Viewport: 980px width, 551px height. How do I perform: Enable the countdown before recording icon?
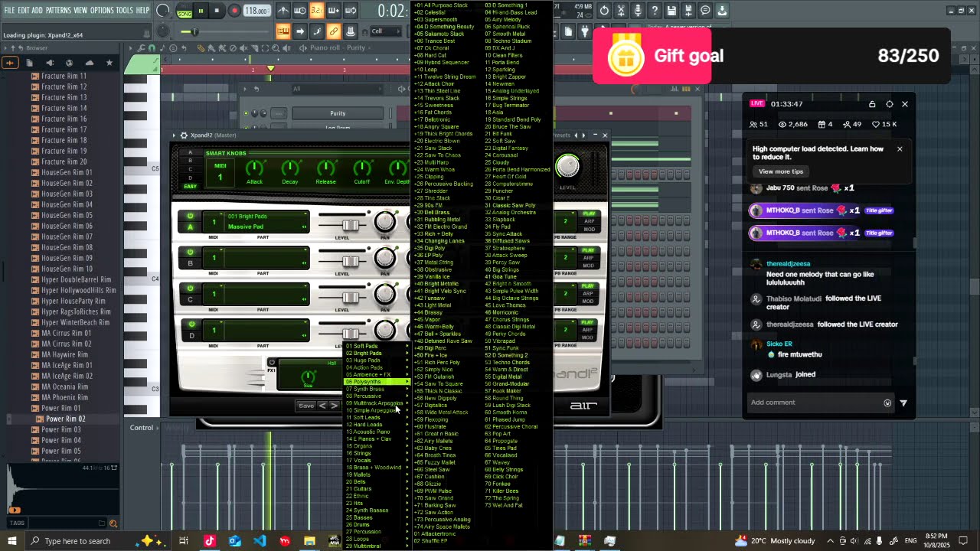click(316, 11)
